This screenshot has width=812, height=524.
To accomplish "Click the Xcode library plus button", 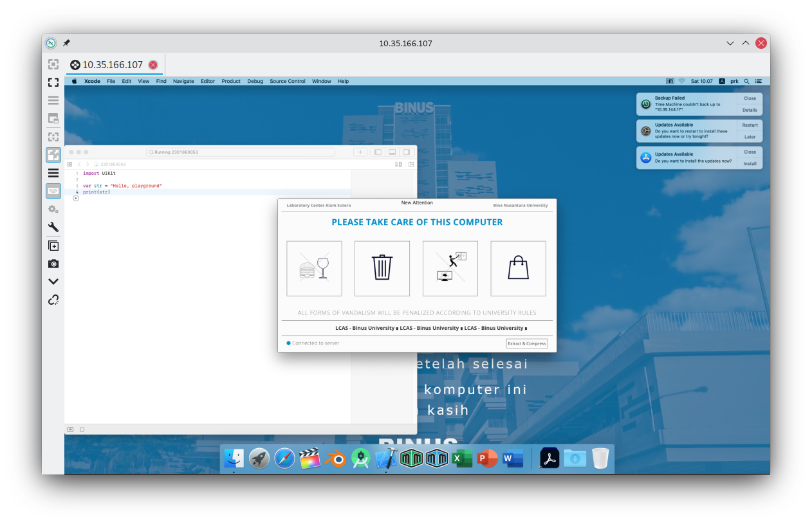I will coord(360,152).
